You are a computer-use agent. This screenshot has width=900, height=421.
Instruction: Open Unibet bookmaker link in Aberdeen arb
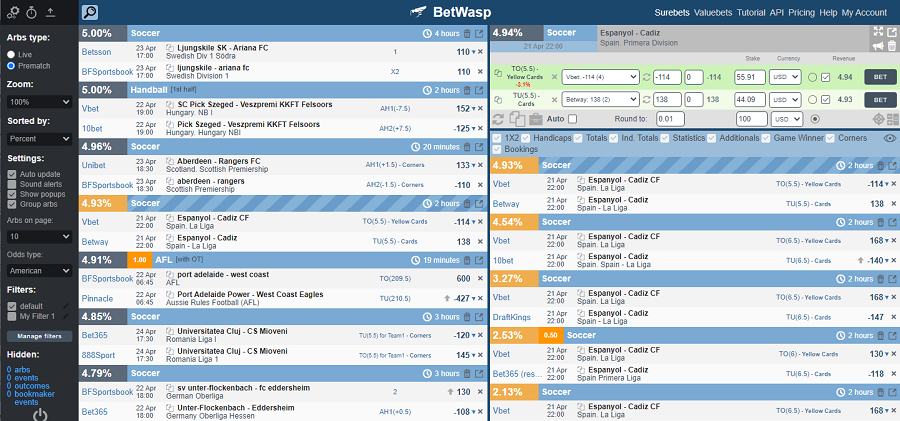[x=94, y=165]
